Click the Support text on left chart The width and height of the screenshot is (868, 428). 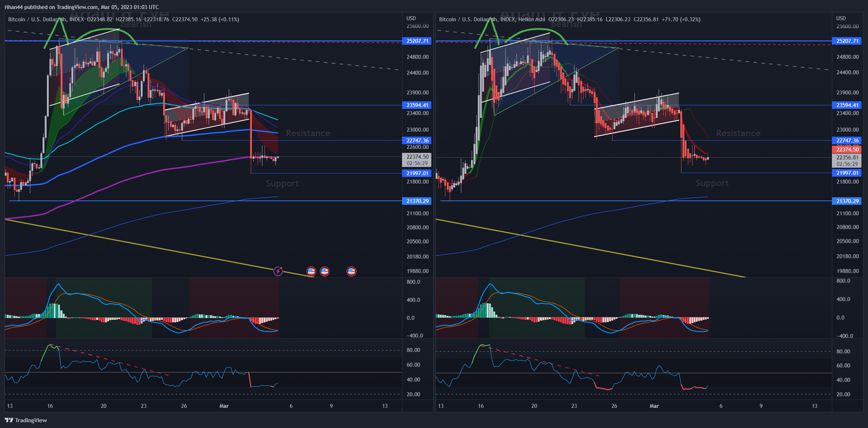(x=282, y=184)
